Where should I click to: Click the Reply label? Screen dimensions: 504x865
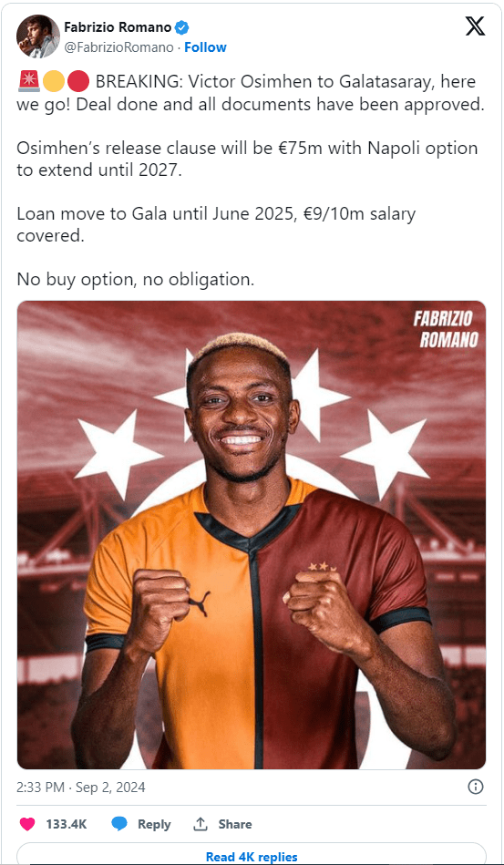pos(154,824)
